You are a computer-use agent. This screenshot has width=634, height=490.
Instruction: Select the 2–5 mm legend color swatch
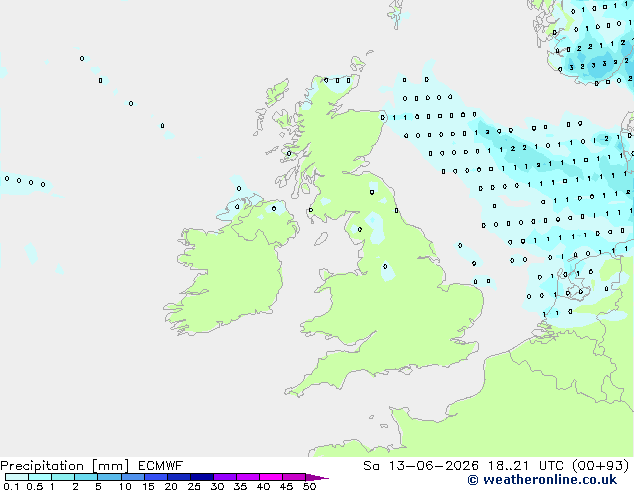coord(86,477)
